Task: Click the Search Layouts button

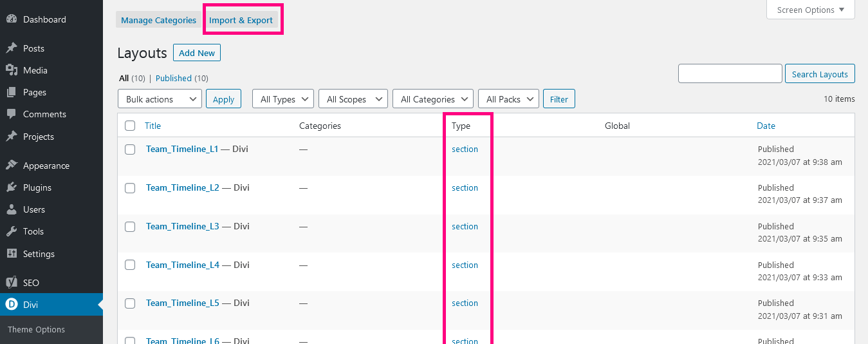Action: [820, 74]
